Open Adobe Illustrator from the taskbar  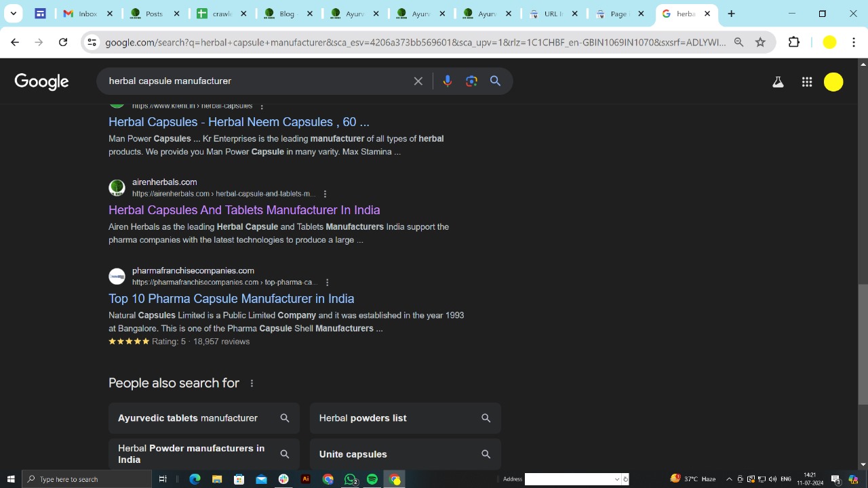[306, 479]
